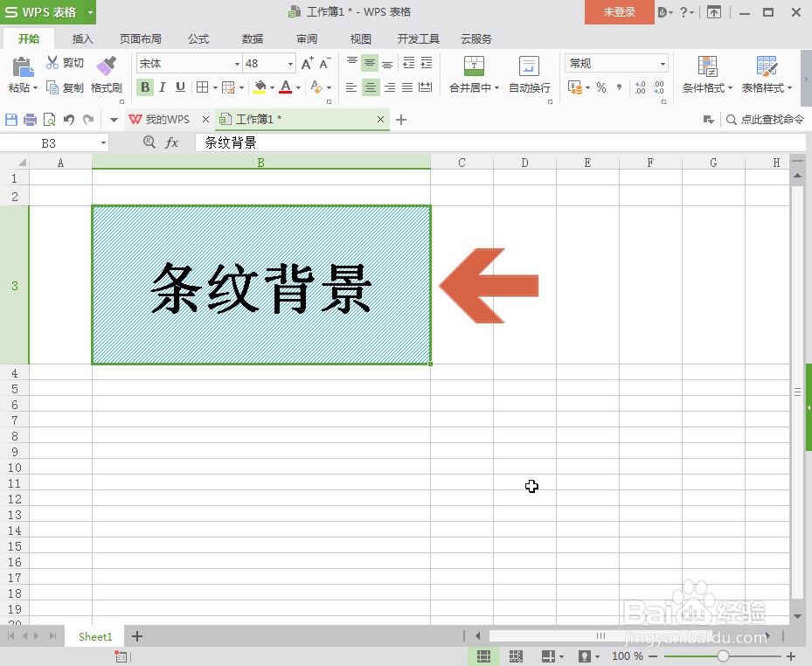The image size is (812, 666).
Task: Change the font color swatch
Action: (287, 87)
